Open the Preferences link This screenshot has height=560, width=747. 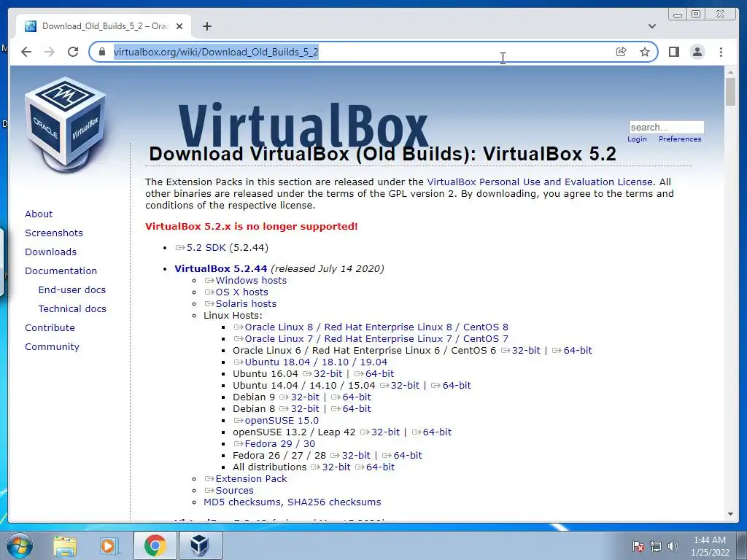[680, 139]
